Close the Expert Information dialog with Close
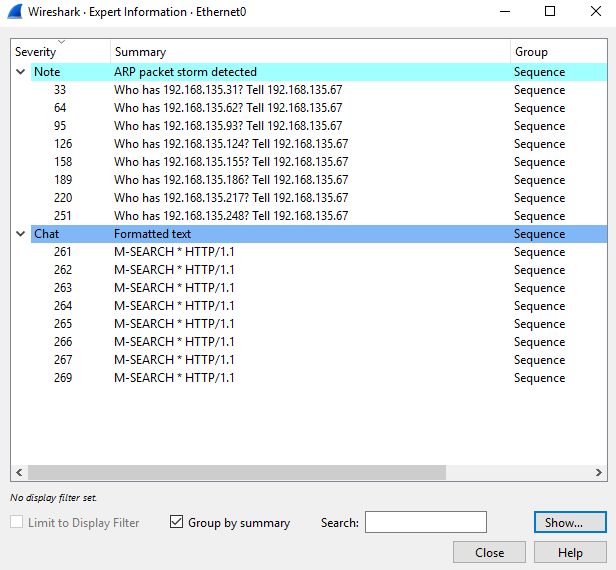This screenshot has height=570, width=616. [489, 552]
